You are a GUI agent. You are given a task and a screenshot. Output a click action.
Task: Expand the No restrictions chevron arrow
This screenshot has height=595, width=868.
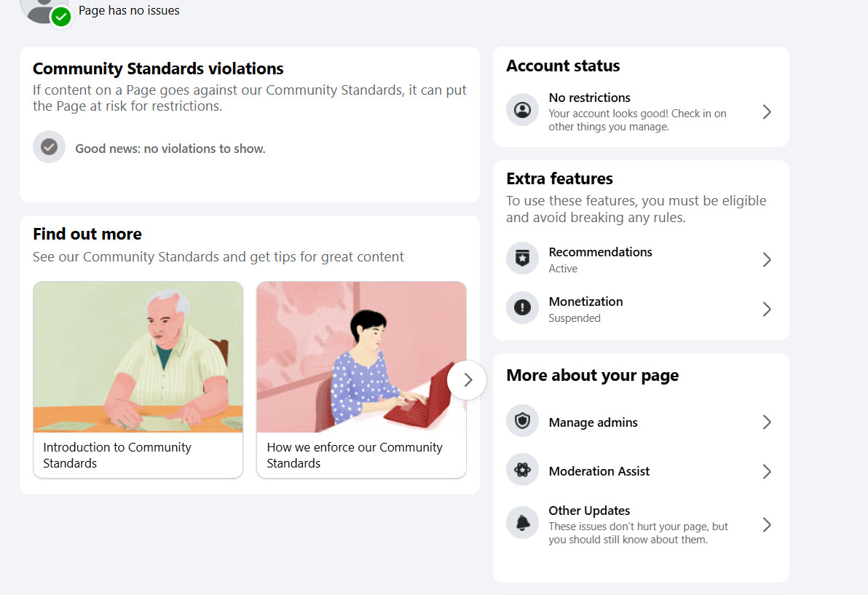point(766,111)
